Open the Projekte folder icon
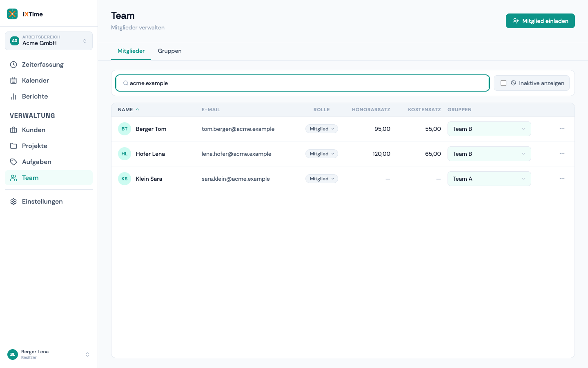The height and width of the screenshot is (368, 588). pos(13,146)
